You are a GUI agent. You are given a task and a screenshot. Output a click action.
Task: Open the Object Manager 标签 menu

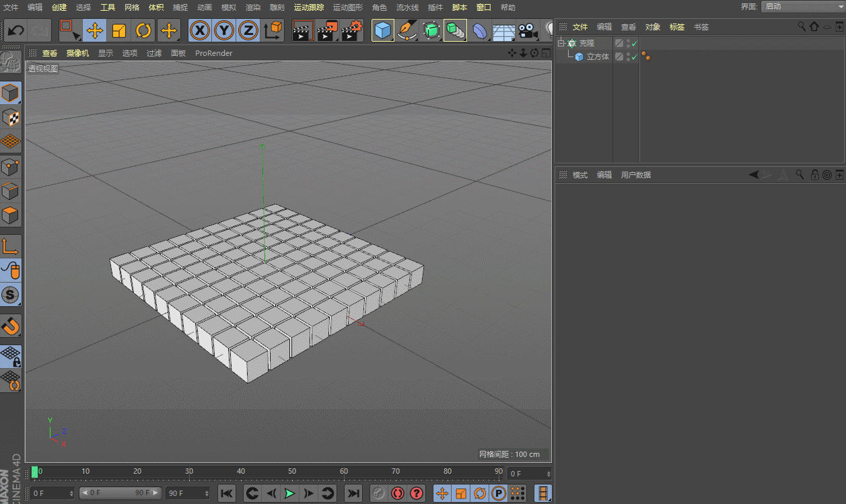click(x=677, y=27)
